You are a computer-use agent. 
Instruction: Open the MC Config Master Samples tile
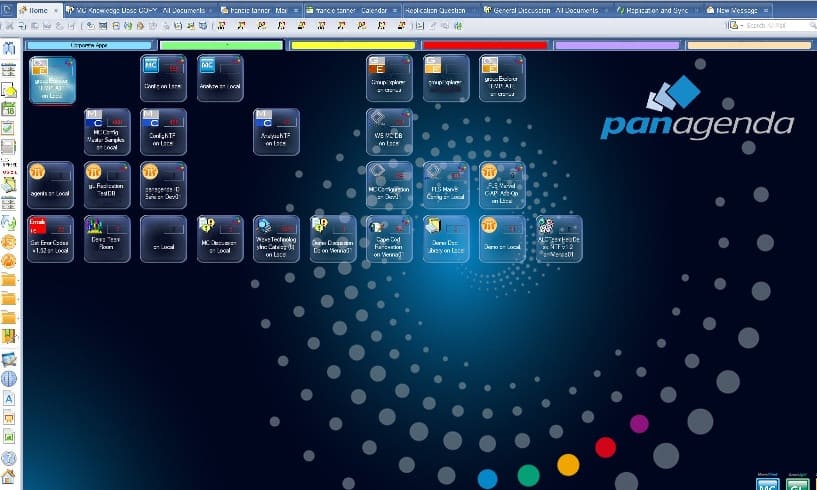(107, 131)
